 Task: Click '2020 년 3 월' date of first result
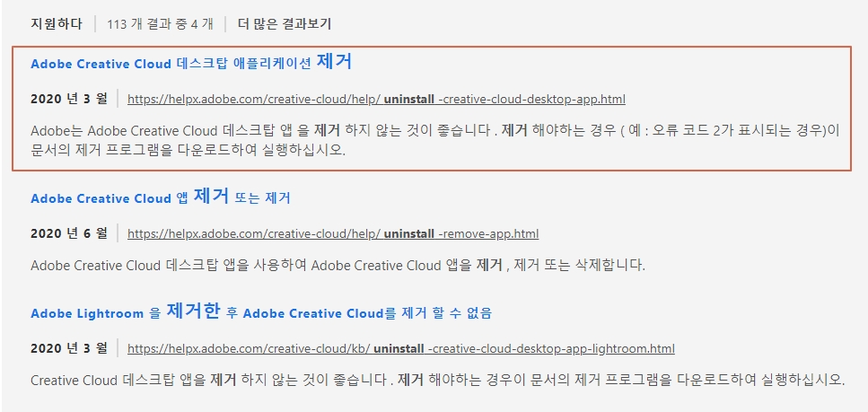(68, 99)
